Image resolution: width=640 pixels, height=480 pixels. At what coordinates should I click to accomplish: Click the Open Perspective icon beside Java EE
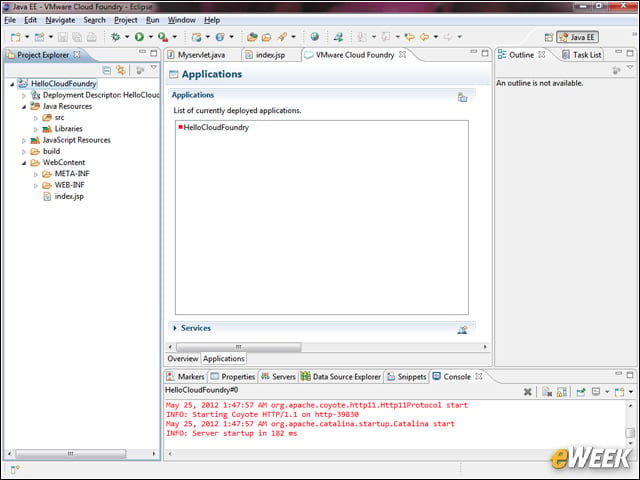point(549,37)
